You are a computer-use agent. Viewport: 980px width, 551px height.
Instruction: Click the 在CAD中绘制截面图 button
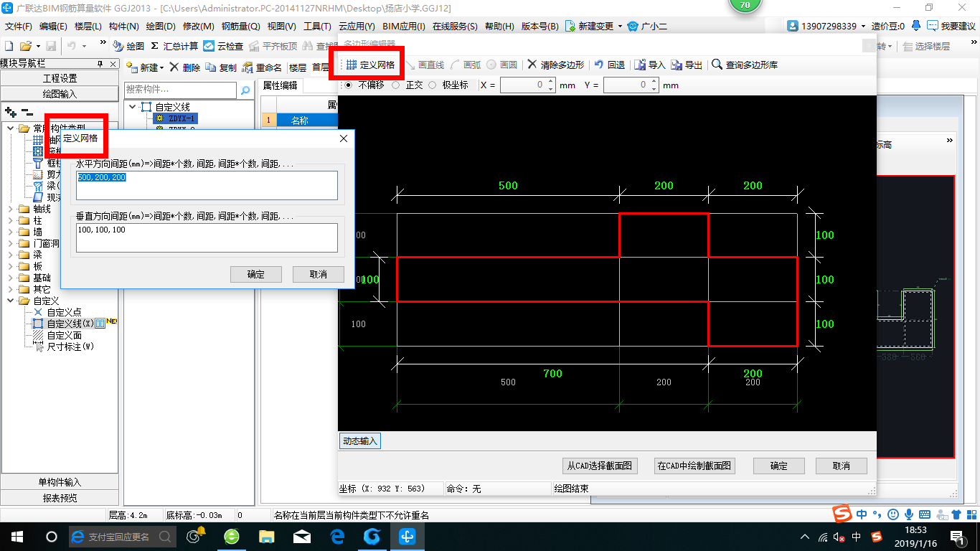[x=694, y=466]
